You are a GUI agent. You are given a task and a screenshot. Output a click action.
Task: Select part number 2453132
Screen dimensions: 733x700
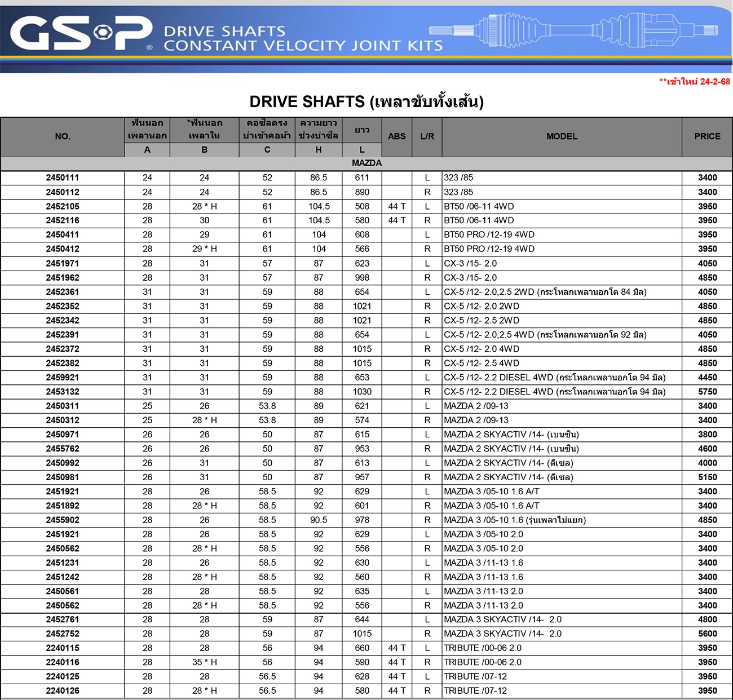pyautogui.click(x=63, y=392)
